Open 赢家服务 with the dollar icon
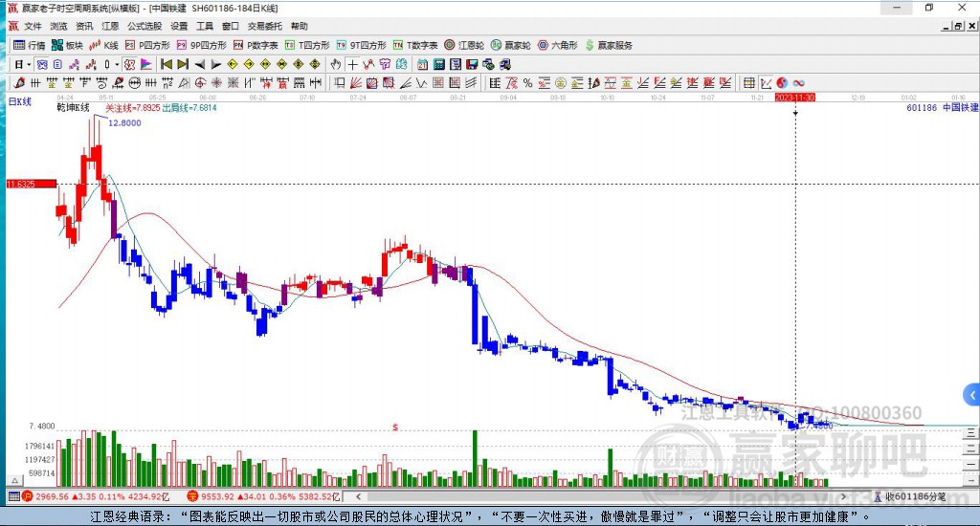Viewport: 980px width, 526px height. pos(608,45)
